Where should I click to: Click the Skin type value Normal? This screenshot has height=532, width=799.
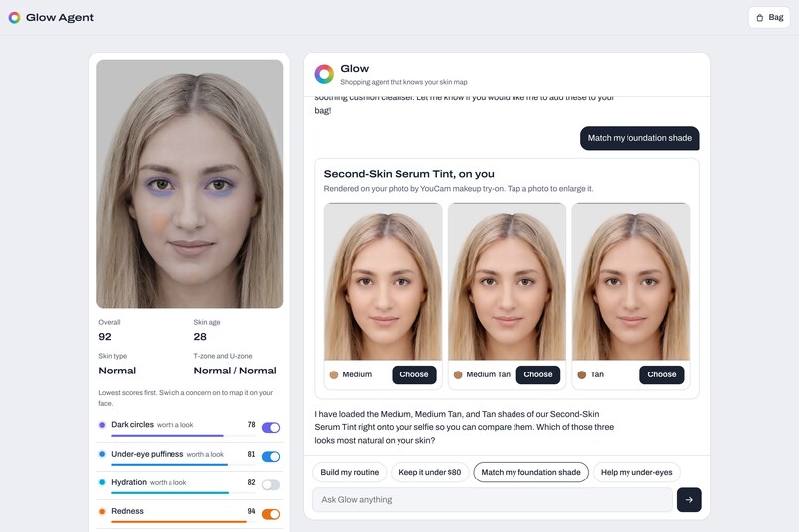point(117,371)
